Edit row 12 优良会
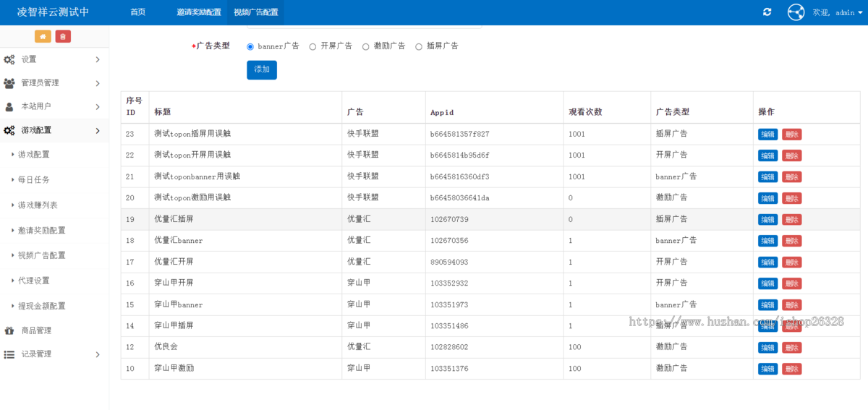The height and width of the screenshot is (410, 868). [767, 348]
